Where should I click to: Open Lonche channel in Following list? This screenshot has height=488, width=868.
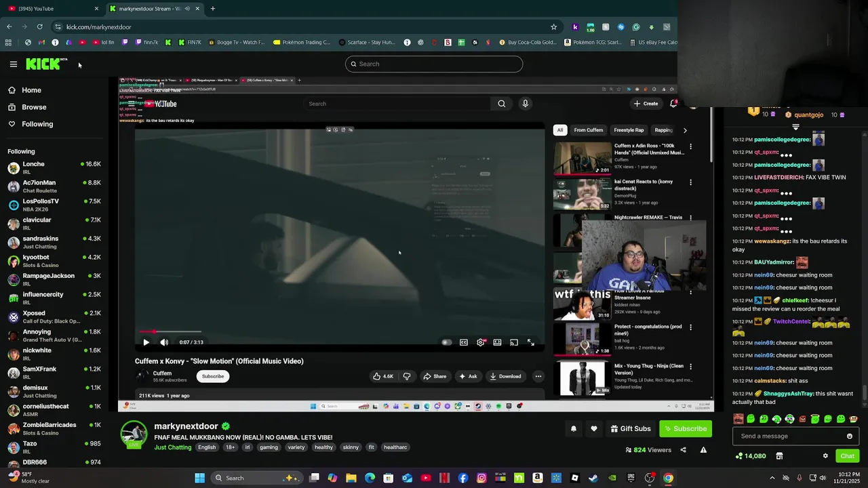pyautogui.click(x=54, y=167)
